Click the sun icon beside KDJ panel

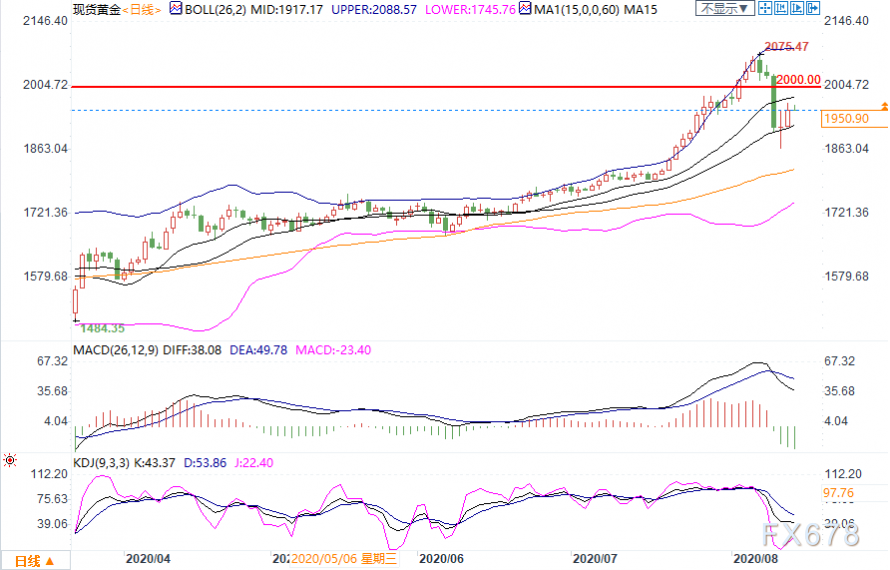[10, 460]
